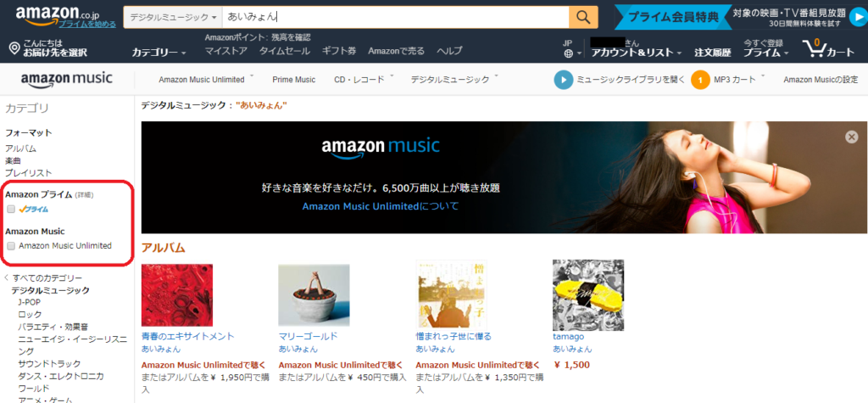The height and width of the screenshot is (403, 868).
Task: Check the Amazon Music Unlimited filter
Action: tap(11, 245)
